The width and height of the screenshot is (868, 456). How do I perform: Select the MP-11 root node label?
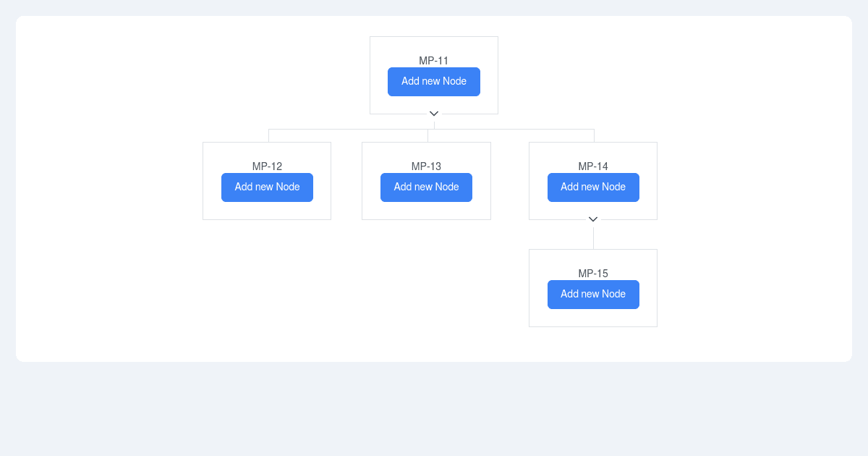[x=434, y=61]
